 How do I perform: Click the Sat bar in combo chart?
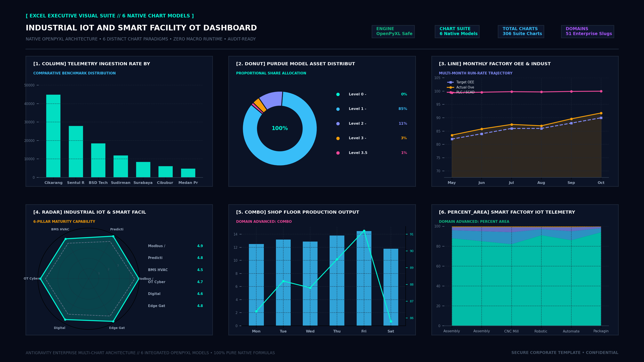pyautogui.click(x=391, y=287)
